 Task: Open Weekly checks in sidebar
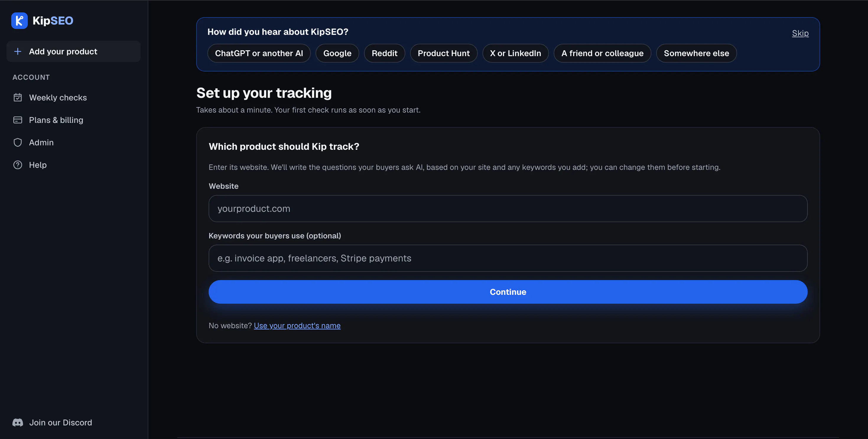pos(74,97)
